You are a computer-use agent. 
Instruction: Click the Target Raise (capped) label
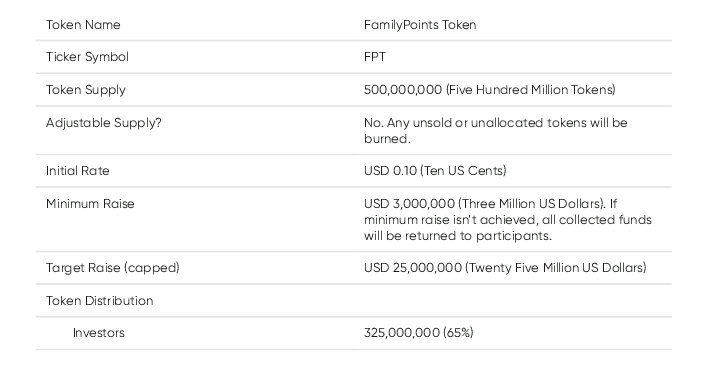(113, 268)
